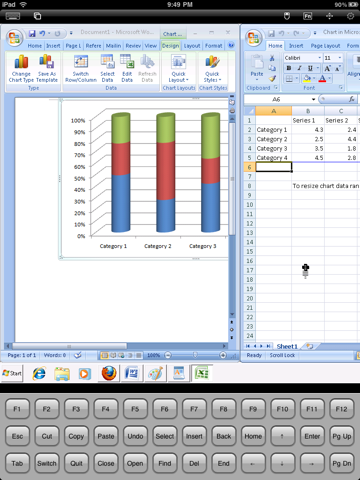Open the Quick Layout dropdown
Screen dimensions: 360x480
pyautogui.click(x=179, y=69)
